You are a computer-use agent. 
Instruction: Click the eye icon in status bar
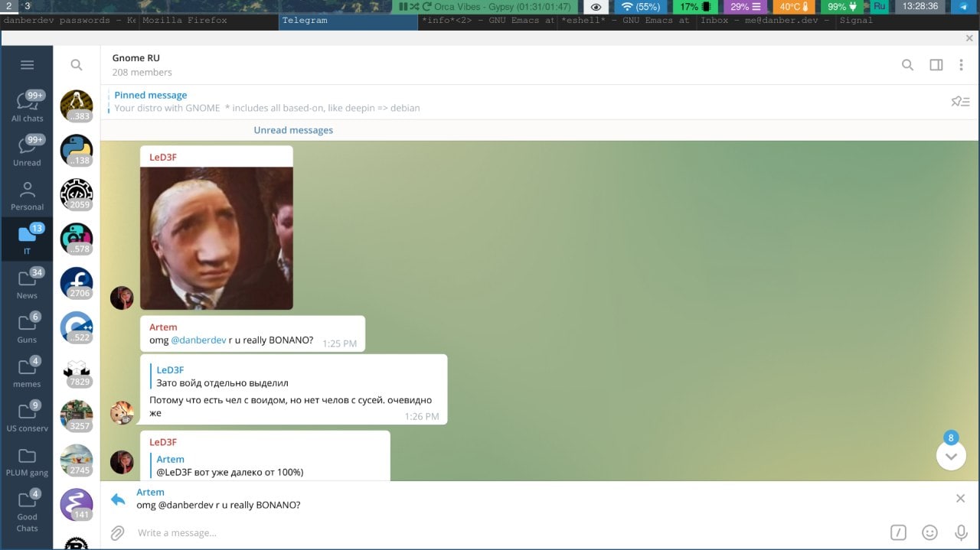point(595,6)
